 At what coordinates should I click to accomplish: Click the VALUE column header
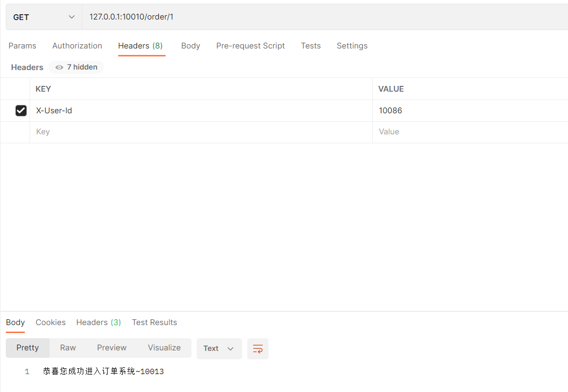click(391, 89)
